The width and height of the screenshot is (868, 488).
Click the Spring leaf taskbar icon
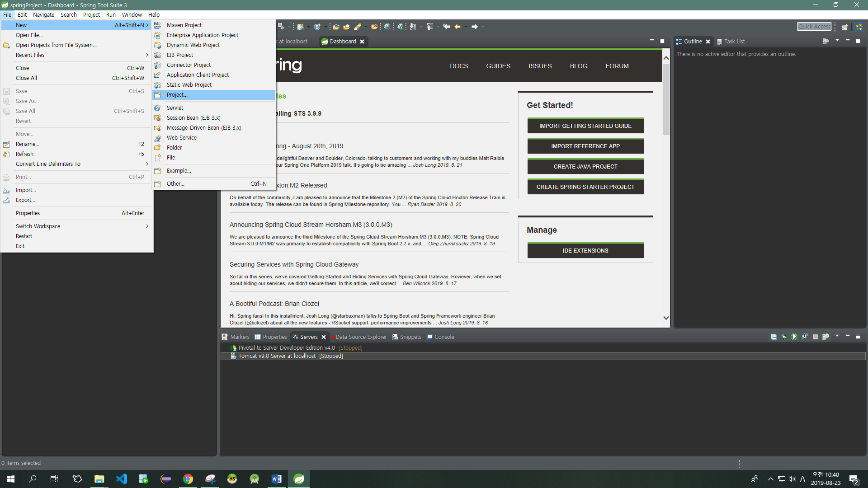[299, 479]
